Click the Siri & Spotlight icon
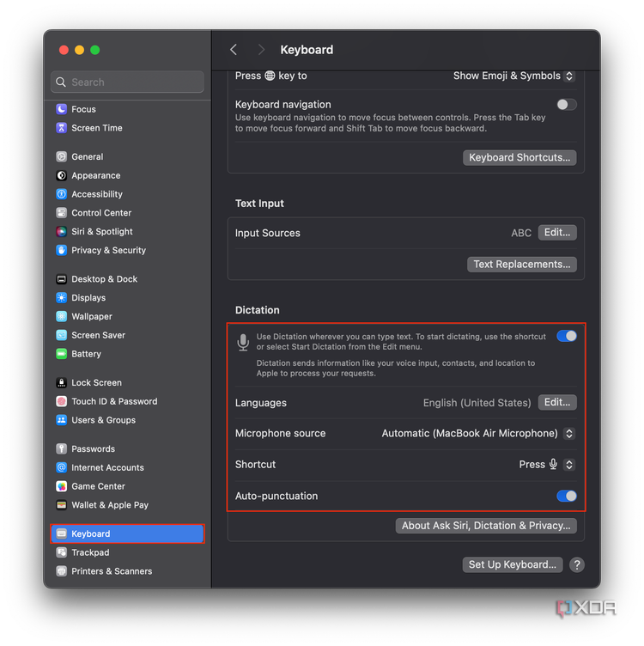The height and width of the screenshot is (646, 644). coord(61,232)
